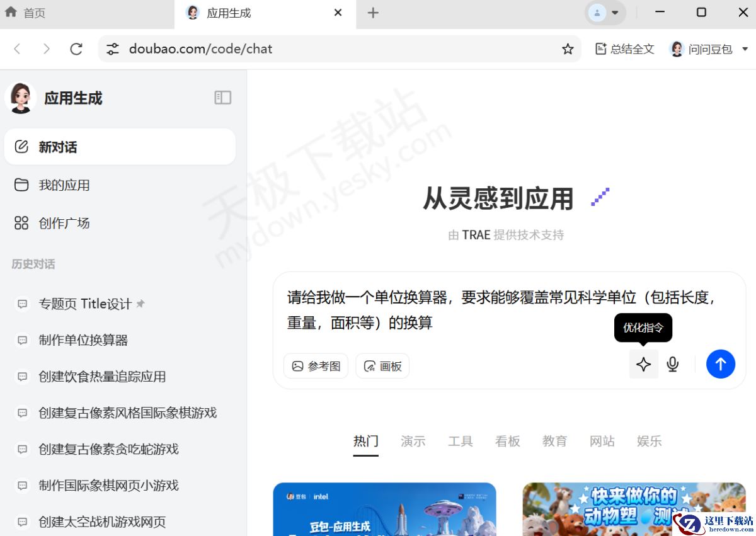Reload the page with the refresh icon
This screenshot has width=756, height=536.
point(76,48)
